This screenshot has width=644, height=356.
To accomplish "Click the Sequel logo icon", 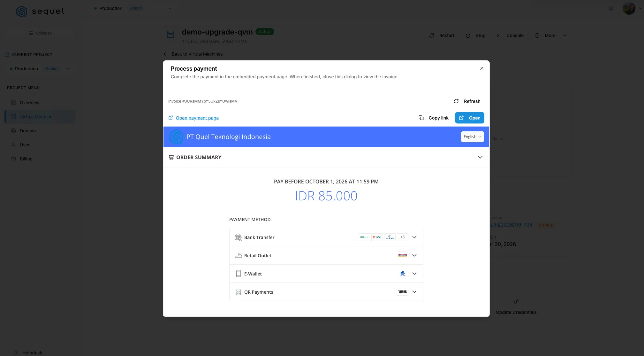I will pos(22,12).
